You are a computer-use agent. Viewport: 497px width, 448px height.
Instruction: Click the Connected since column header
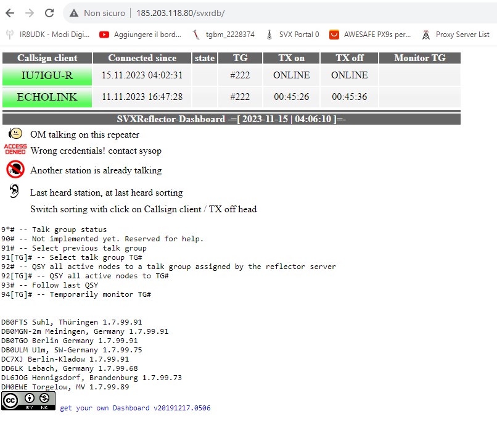click(142, 58)
